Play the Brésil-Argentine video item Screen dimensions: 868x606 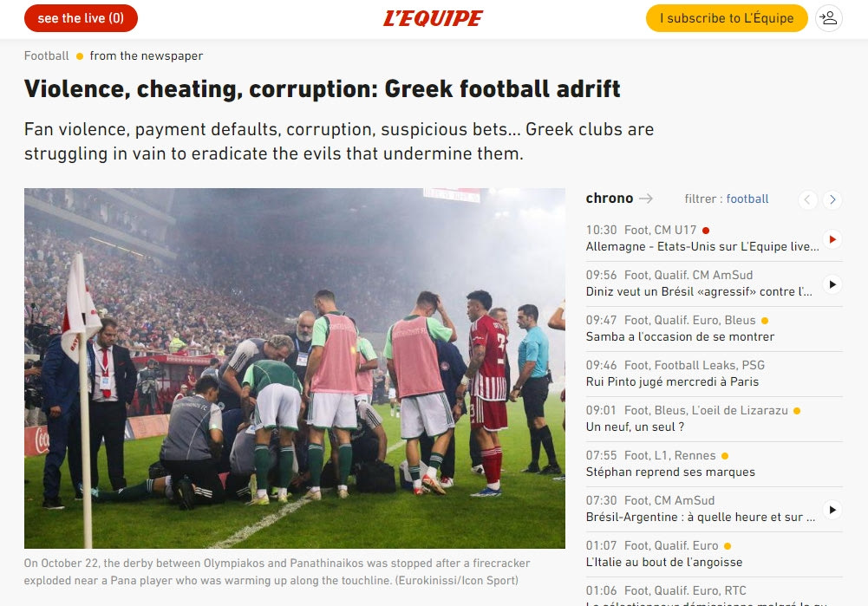832,510
